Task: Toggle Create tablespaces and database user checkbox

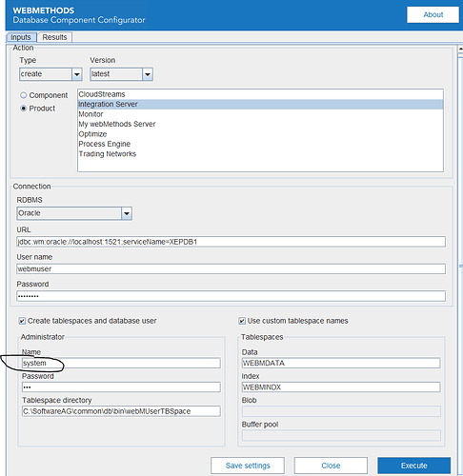Action: pos(22,321)
